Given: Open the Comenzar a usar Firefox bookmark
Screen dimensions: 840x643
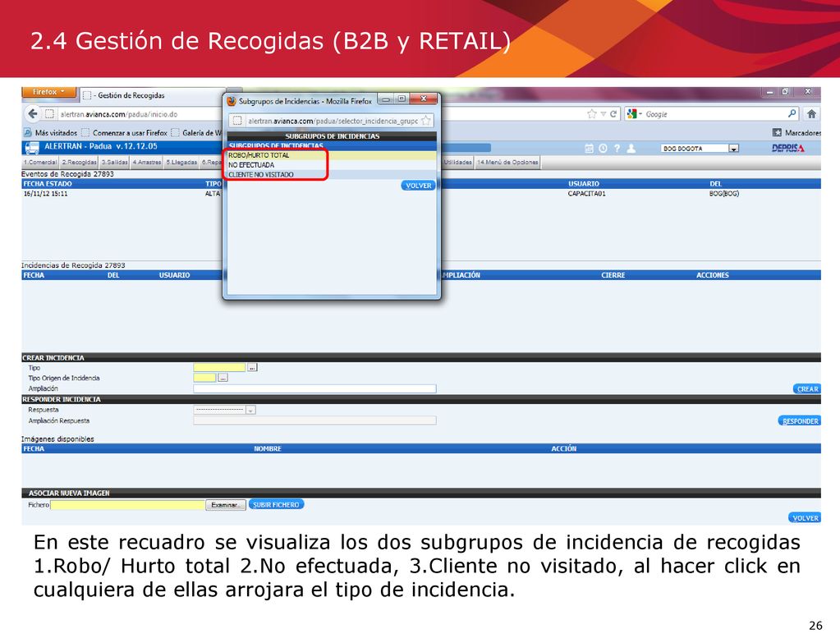Looking at the screenshot, I should coord(125,133).
